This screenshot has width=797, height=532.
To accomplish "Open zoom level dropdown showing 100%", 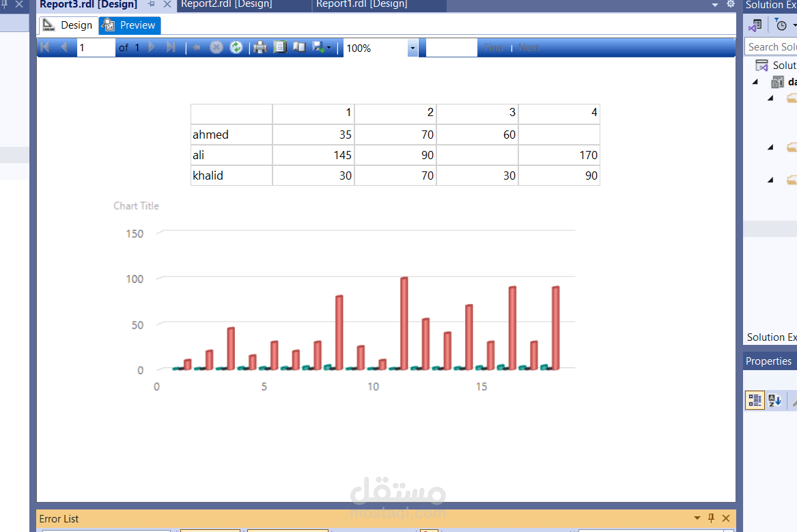I will tap(413, 48).
